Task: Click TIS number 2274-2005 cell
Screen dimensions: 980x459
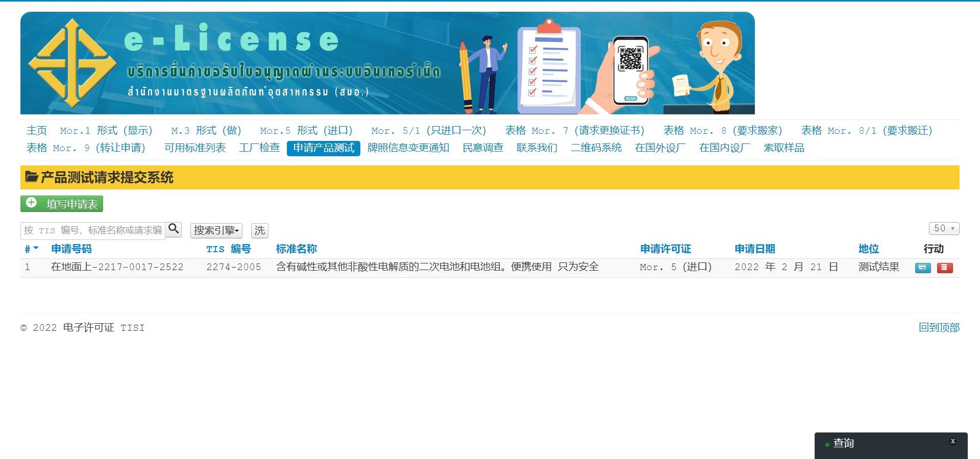Action: (234, 267)
